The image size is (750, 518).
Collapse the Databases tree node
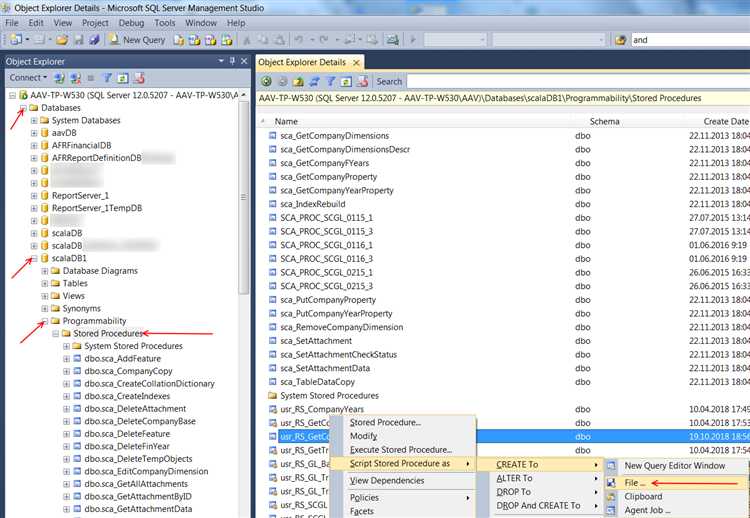pyautogui.click(x=23, y=108)
